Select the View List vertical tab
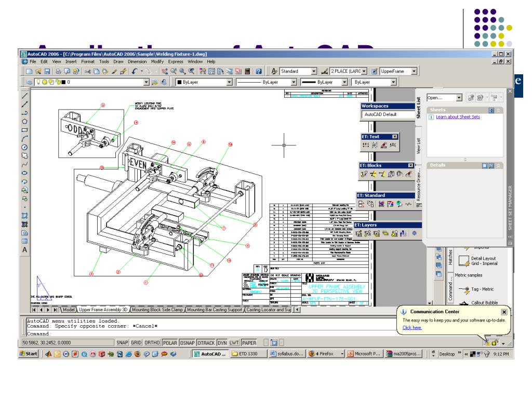 [x=419, y=145]
